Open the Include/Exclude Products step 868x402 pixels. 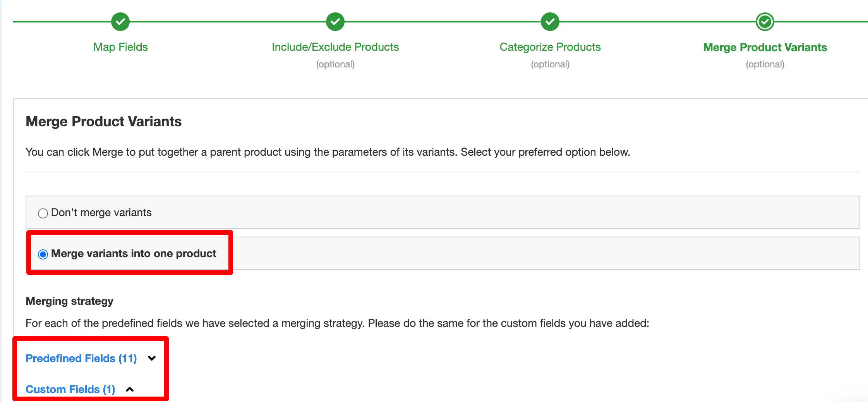(335, 47)
